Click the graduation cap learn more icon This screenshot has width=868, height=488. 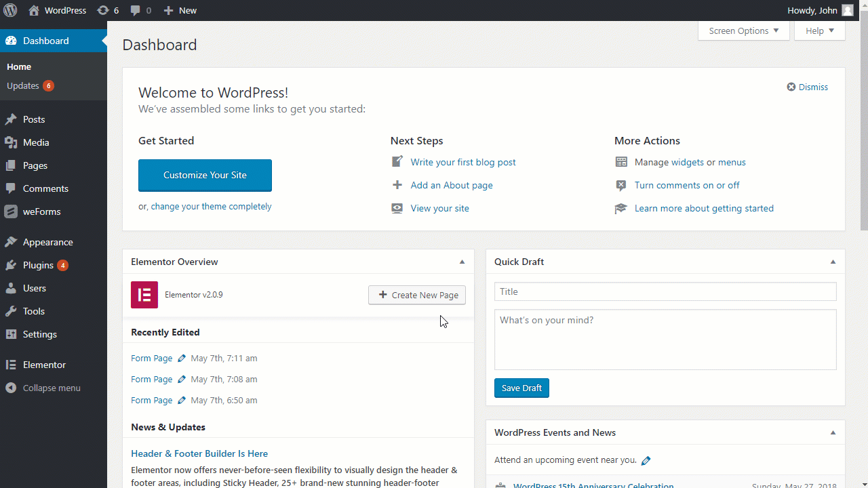click(x=621, y=208)
